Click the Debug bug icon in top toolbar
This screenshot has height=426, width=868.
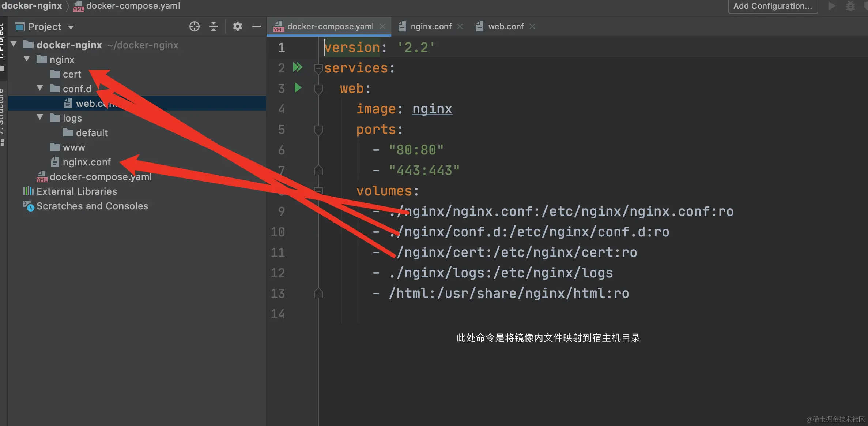(850, 6)
